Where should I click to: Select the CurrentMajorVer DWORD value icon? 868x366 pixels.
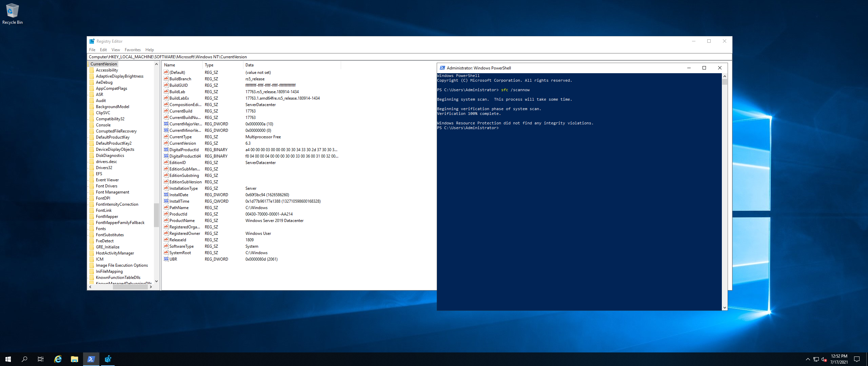tap(166, 124)
